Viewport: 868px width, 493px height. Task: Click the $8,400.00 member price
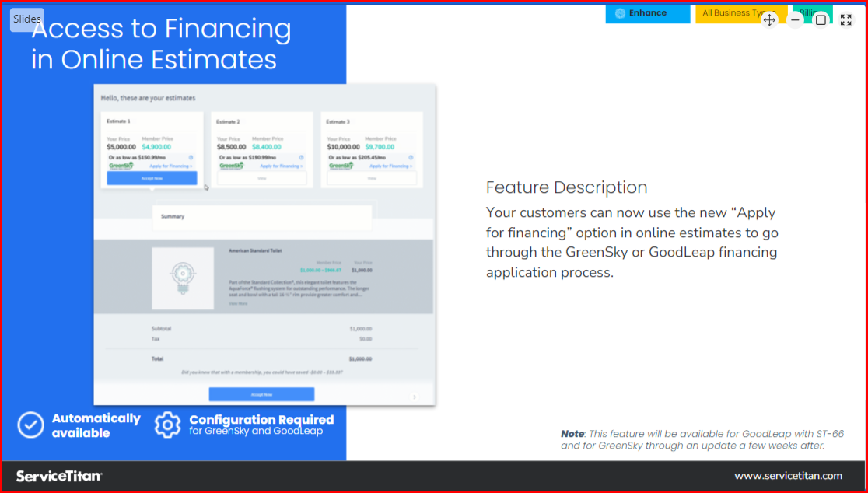click(267, 147)
